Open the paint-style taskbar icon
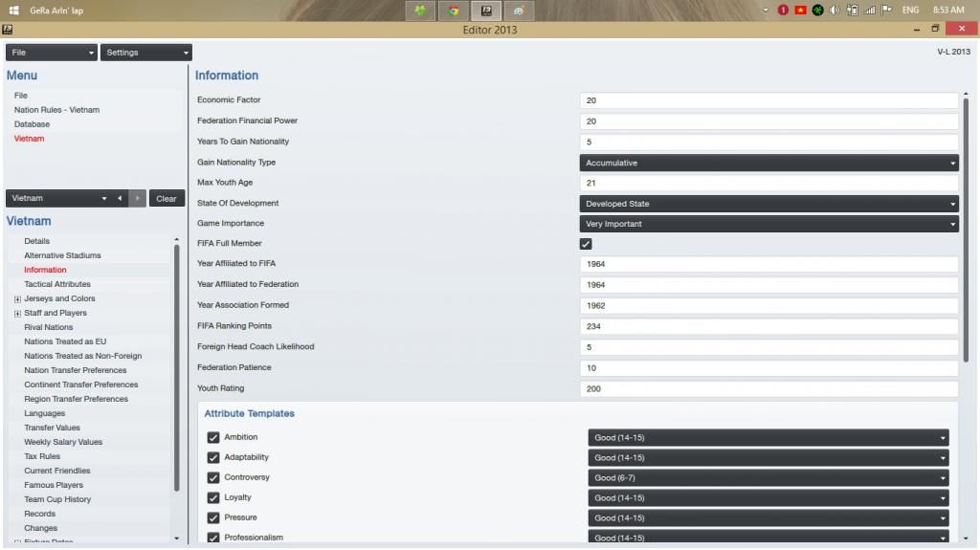 (519, 11)
